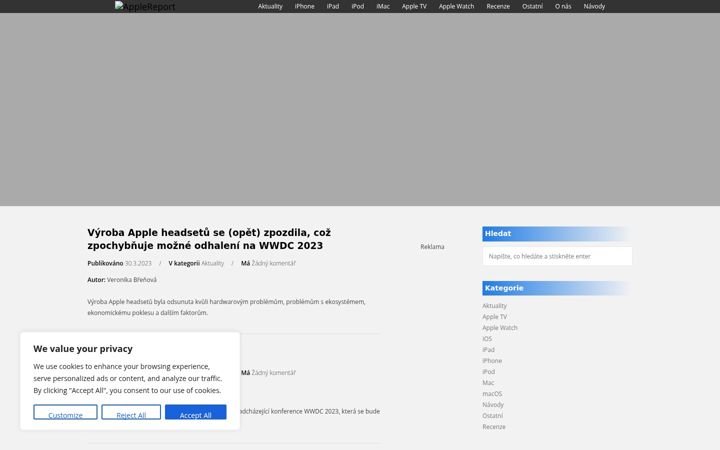Viewport: 720px width, 450px height.
Task: Click the first article summary text about hardwarovým problémům
Action: coord(226,307)
